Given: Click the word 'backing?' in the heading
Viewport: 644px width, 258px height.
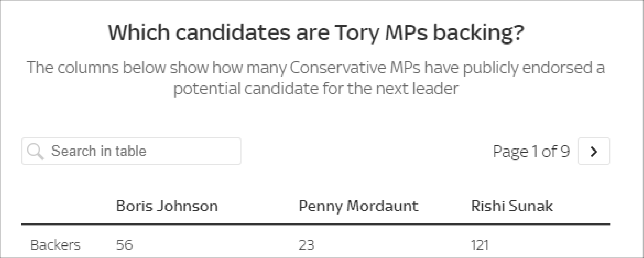Looking at the screenshot, I should tap(478, 33).
